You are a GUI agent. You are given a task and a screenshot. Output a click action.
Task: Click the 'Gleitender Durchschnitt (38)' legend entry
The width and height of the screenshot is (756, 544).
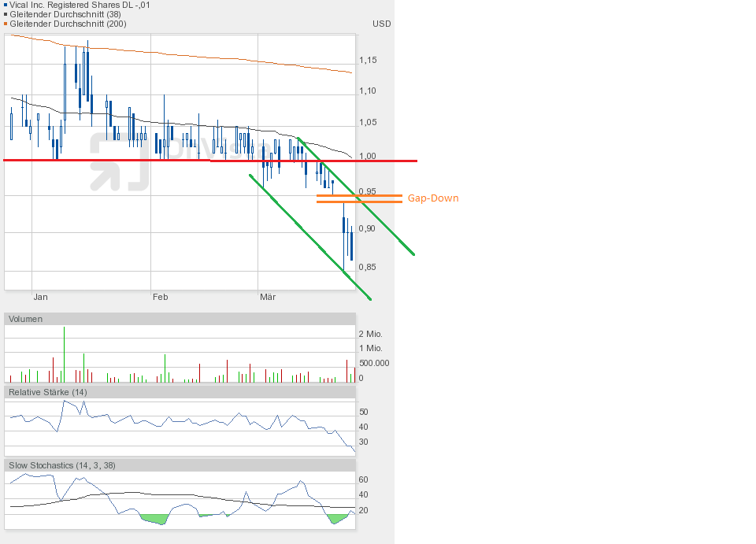tap(65, 14)
